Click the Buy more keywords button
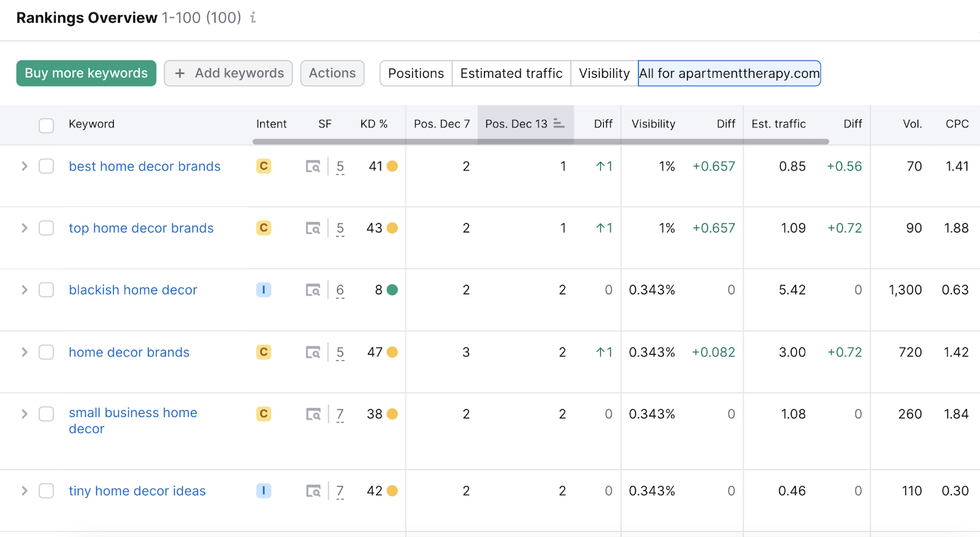 [x=86, y=73]
